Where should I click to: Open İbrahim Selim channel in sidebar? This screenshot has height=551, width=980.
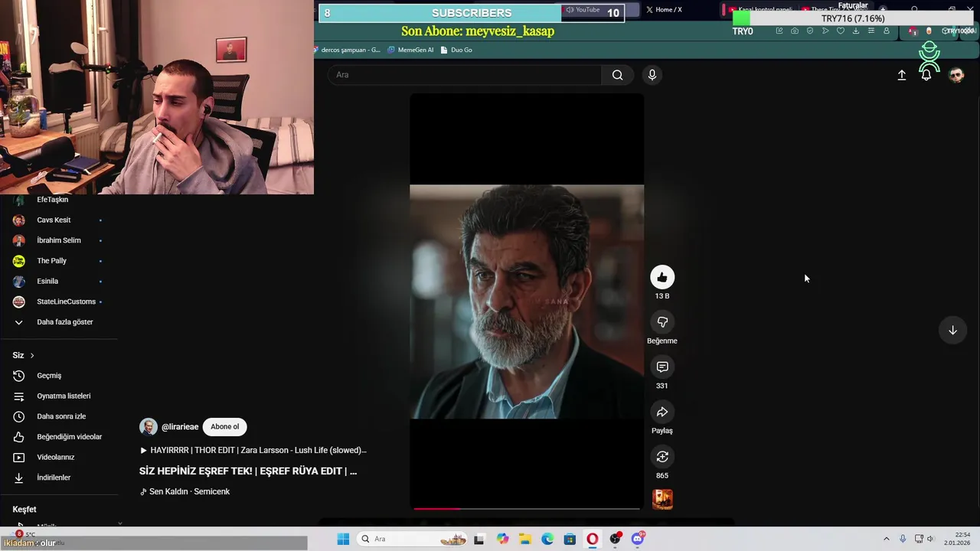60,240
